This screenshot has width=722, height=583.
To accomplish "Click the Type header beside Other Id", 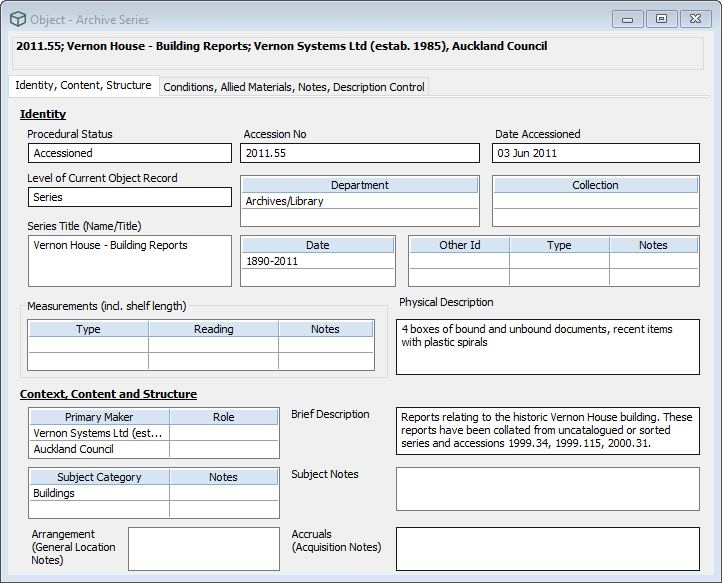I will [x=559, y=245].
